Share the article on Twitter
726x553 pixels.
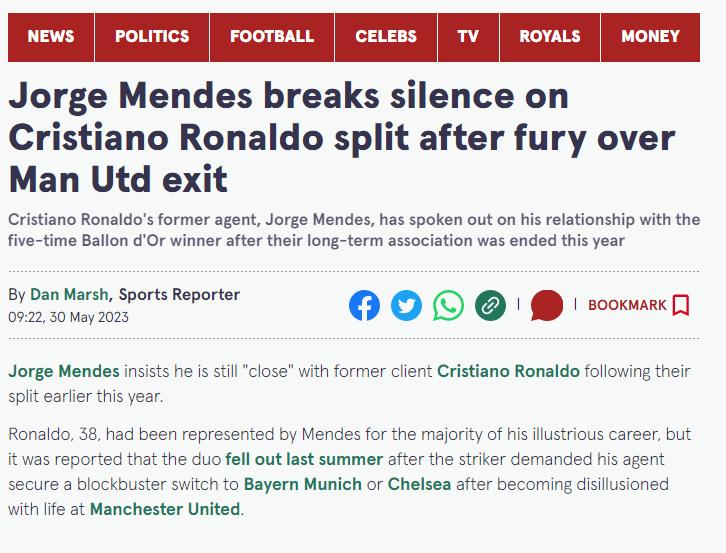coord(407,306)
